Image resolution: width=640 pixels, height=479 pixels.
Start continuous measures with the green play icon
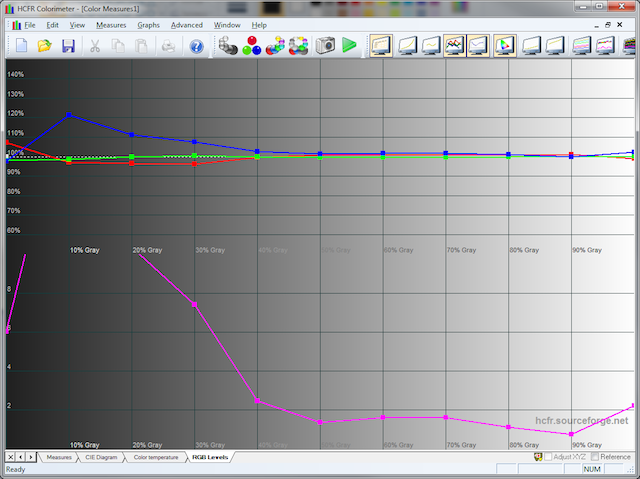(349, 45)
